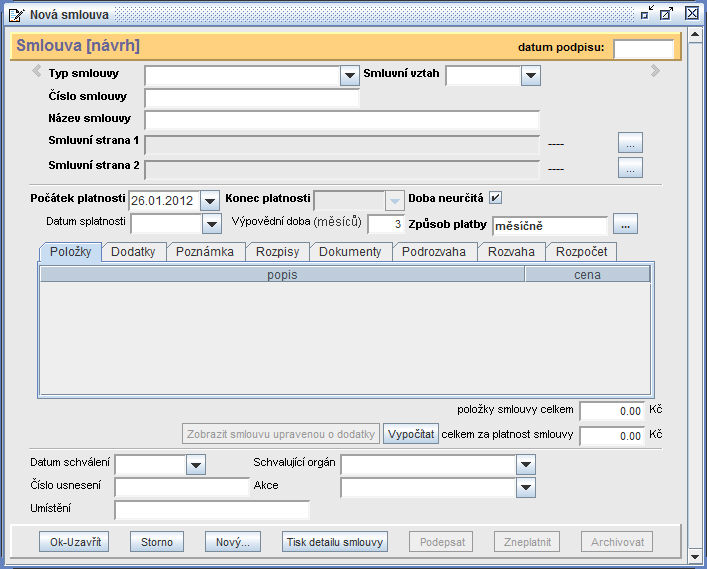Expand the Schvalující orgán dropdown
Image resolution: width=707 pixels, height=569 pixels.
pos(526,465)
